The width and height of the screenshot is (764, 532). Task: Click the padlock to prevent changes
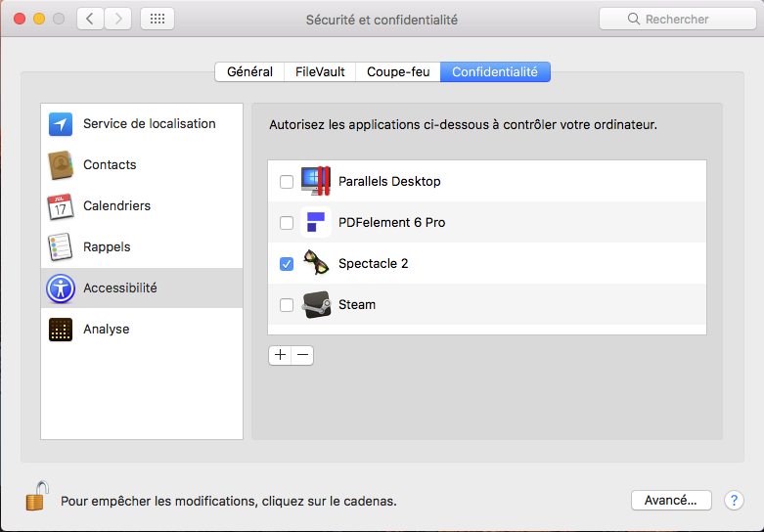pos(37,497)
